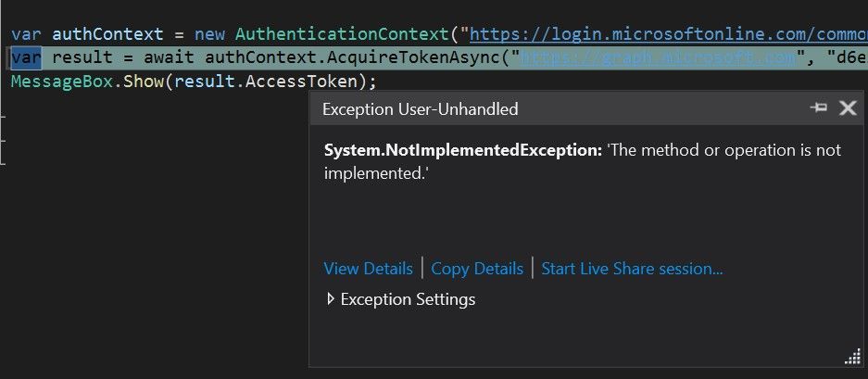This screenshot has width=868, height=379.
Task: Click the System.NotImplementedException message text
Action: pos(582,162)
